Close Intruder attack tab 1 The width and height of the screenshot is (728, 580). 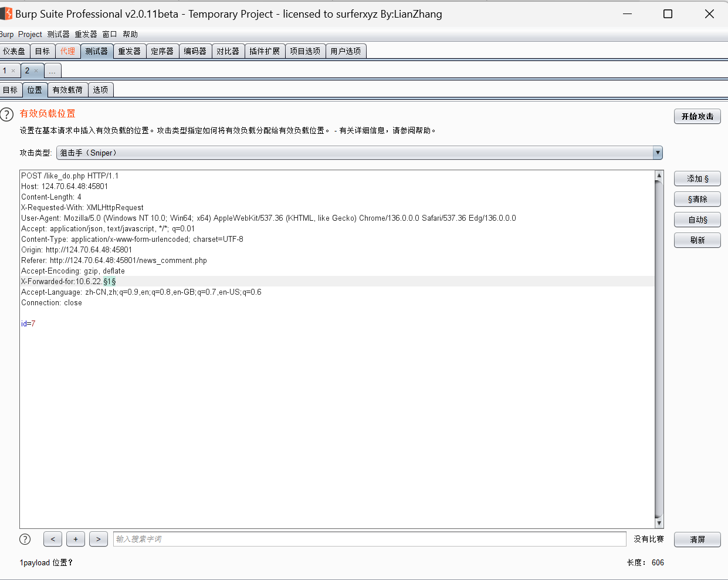pos(13,71)
